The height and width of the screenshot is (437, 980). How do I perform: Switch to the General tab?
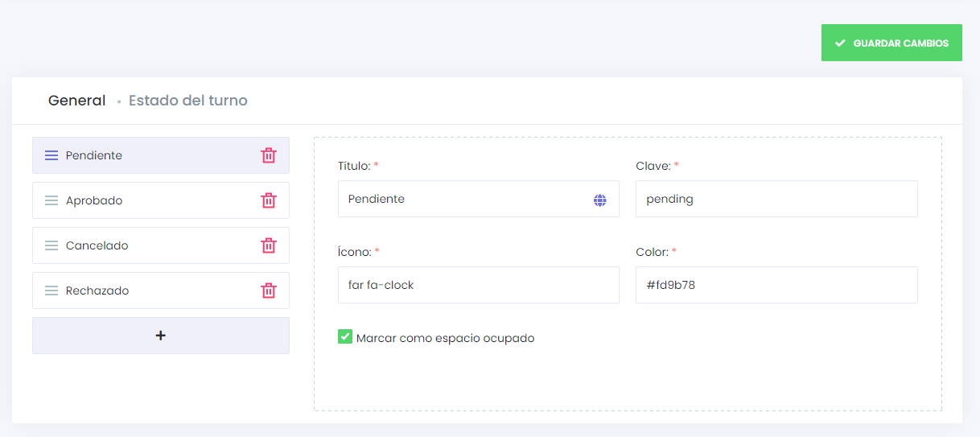[x=76, y=101]
